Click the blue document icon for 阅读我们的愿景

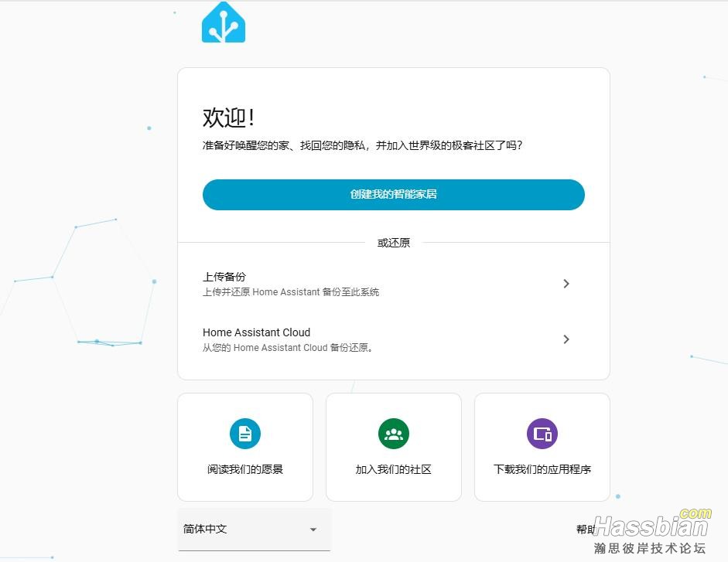point(245,434)
